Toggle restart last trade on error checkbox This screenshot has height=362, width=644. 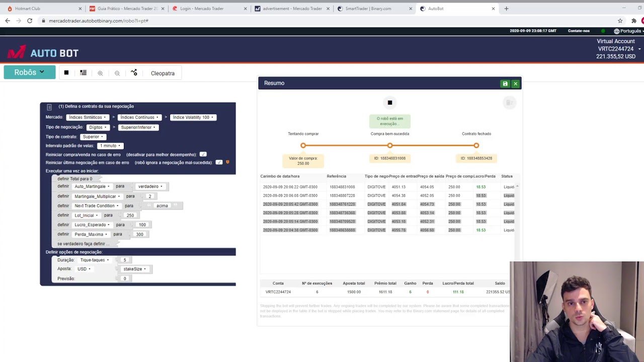coord(219,162)
